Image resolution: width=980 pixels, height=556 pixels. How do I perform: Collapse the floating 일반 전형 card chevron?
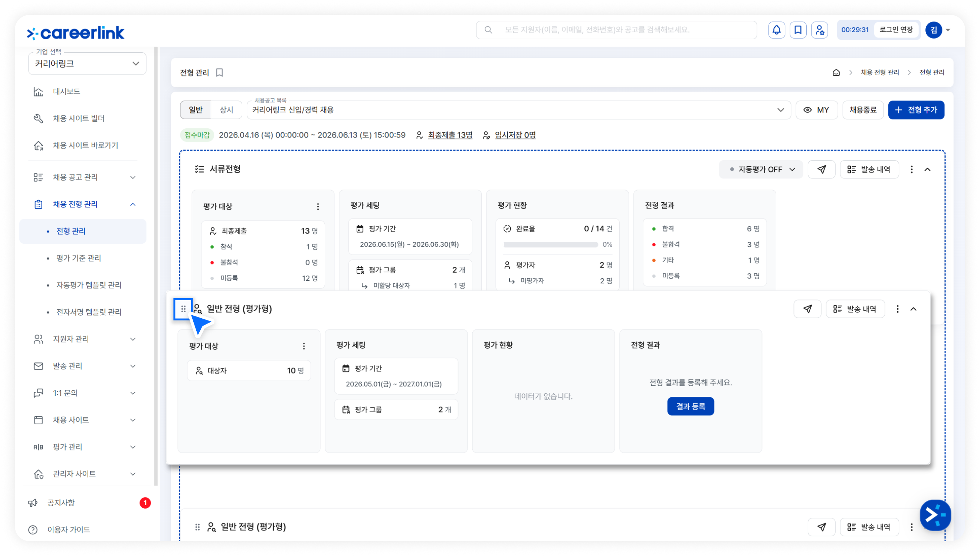913,309
